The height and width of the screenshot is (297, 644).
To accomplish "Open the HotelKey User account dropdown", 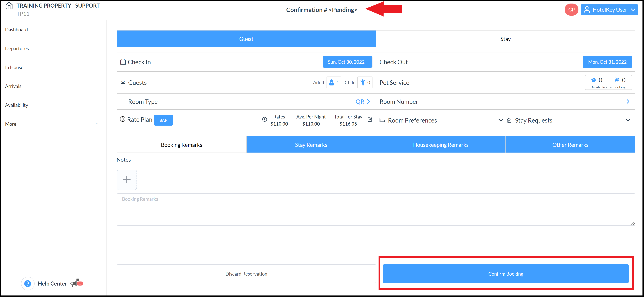I will tap(609, 9).
